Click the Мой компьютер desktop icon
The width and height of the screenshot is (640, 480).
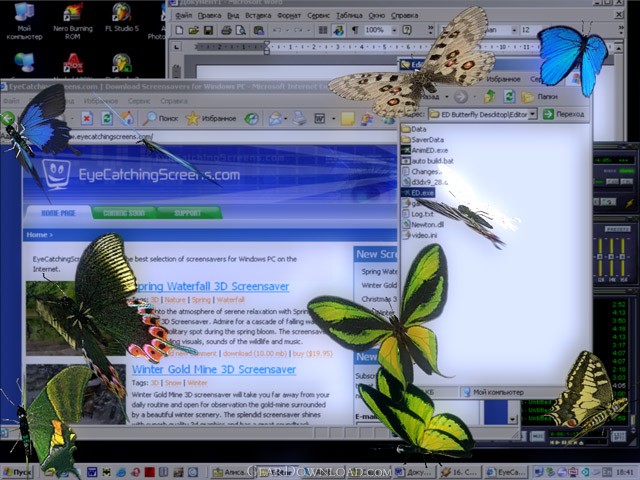[24, 21]
